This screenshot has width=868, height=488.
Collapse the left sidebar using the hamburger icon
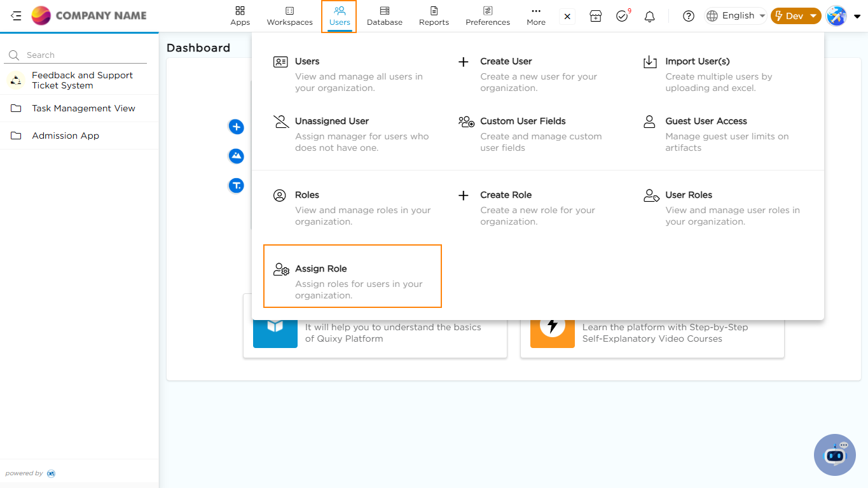16,16
